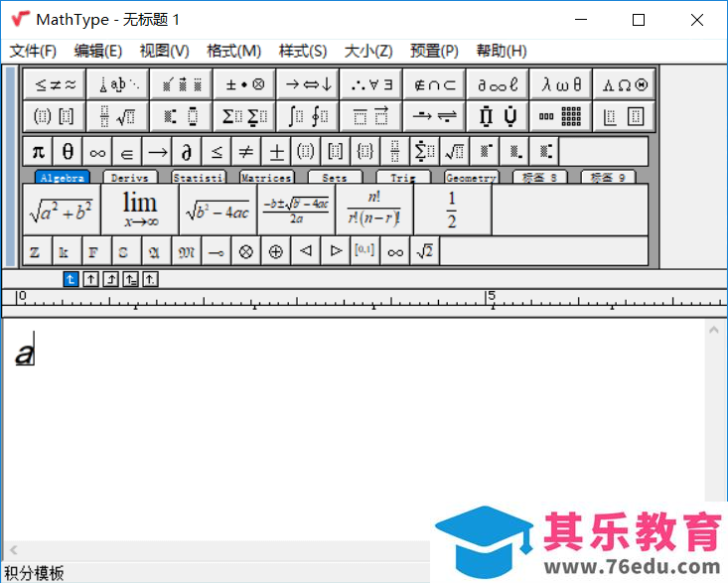Image resolution: width=728 pixels, height=583 pixels.
Task: Insert the one-half fraction expression
Action: pyautogui.click(x=453, y=210)
